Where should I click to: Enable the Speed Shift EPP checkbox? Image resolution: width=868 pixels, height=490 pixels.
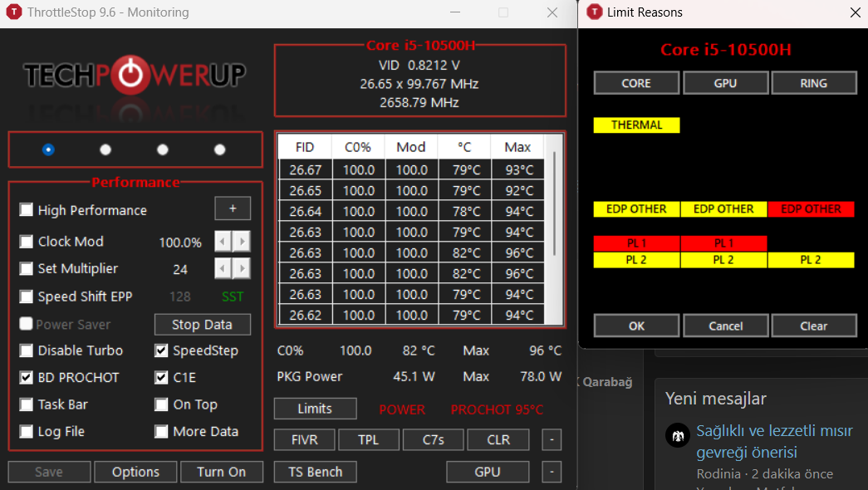pos(26,296)
